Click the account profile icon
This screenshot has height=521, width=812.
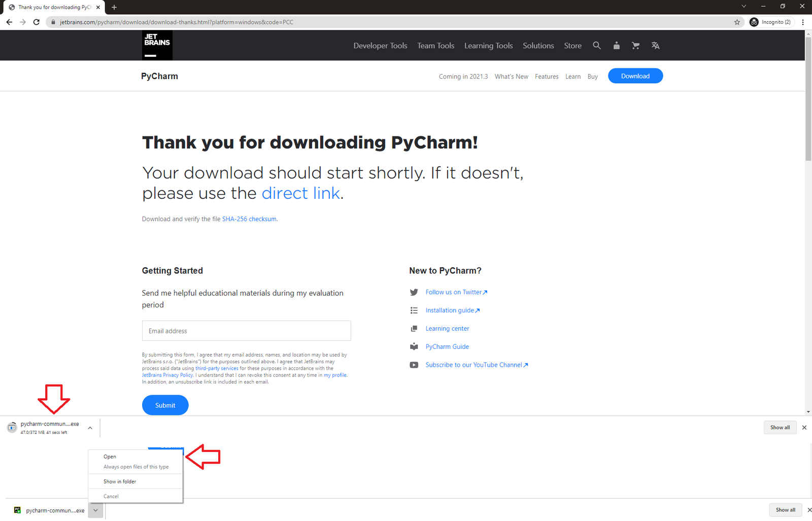[616, 45]
